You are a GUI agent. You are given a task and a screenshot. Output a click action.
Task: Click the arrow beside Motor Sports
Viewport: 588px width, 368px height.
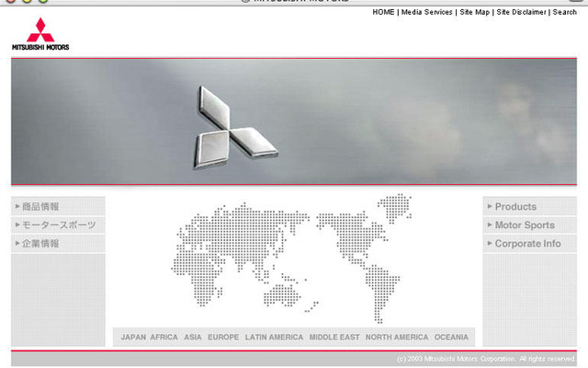point(490,224)
